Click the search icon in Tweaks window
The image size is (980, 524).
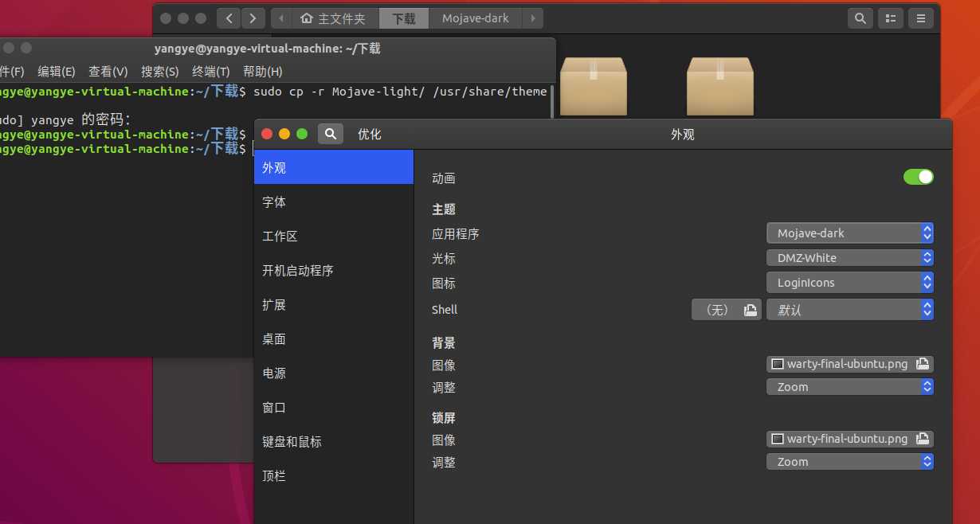tap(331, 134)
